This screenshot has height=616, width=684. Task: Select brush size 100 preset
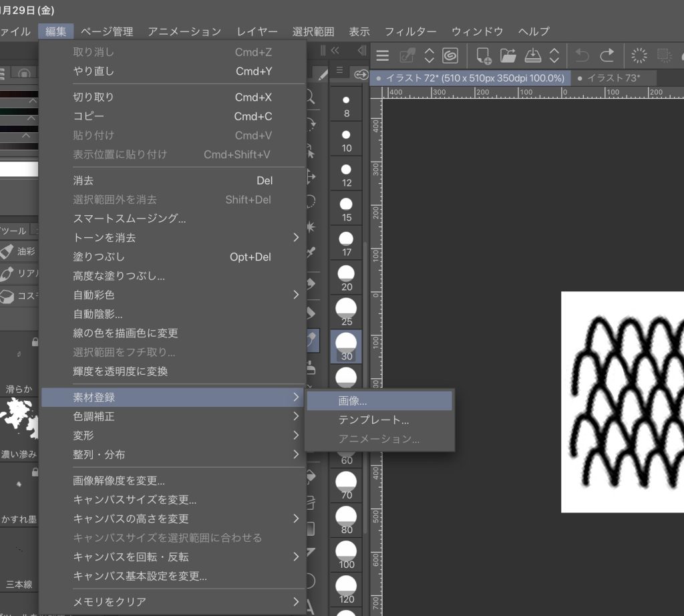click(x=346, y=555)
